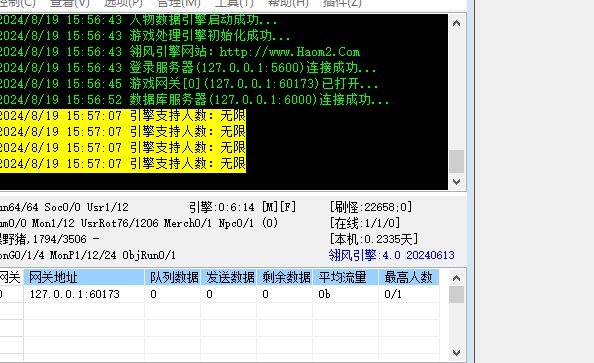
Task: Open the 插件(Z) menu
Action: pos(342,3)
